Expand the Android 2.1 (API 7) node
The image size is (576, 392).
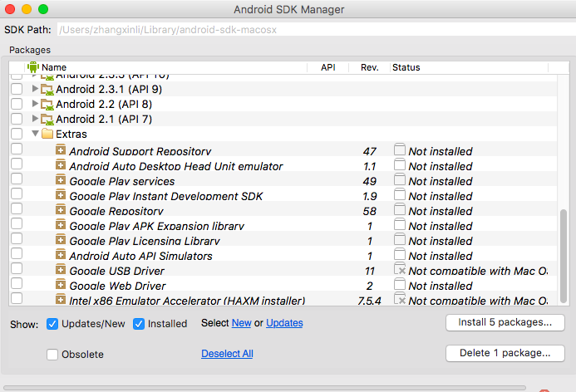35,119
